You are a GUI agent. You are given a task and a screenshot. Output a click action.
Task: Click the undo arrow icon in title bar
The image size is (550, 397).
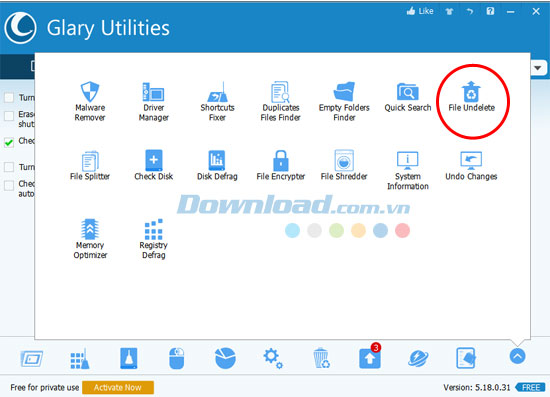(470, 12)
